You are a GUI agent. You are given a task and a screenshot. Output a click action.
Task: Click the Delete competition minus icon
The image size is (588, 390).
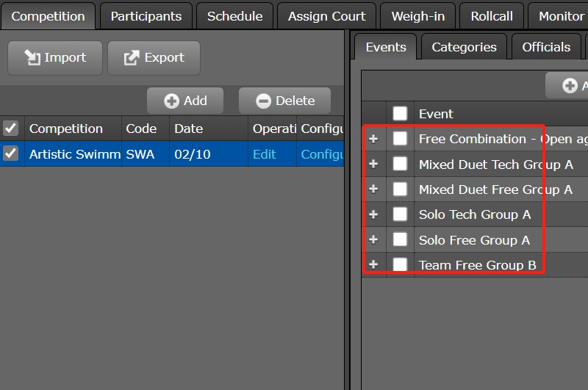(263, 101)
